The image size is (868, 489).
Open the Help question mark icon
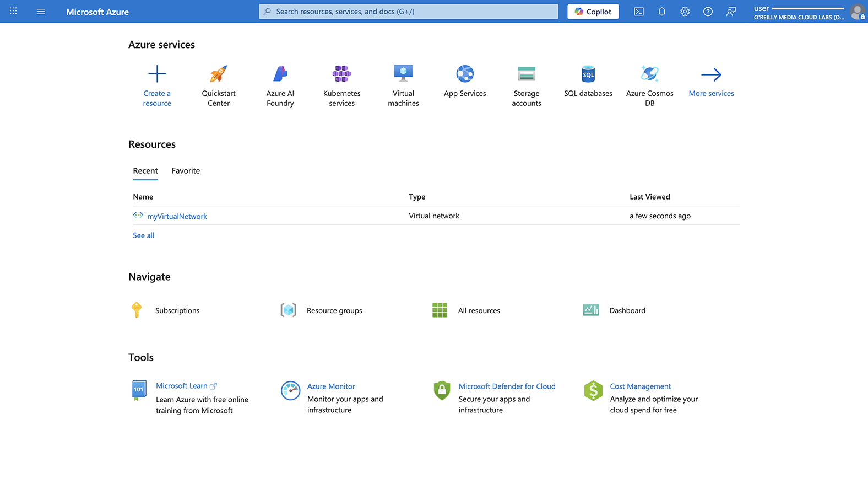(708, 12)
